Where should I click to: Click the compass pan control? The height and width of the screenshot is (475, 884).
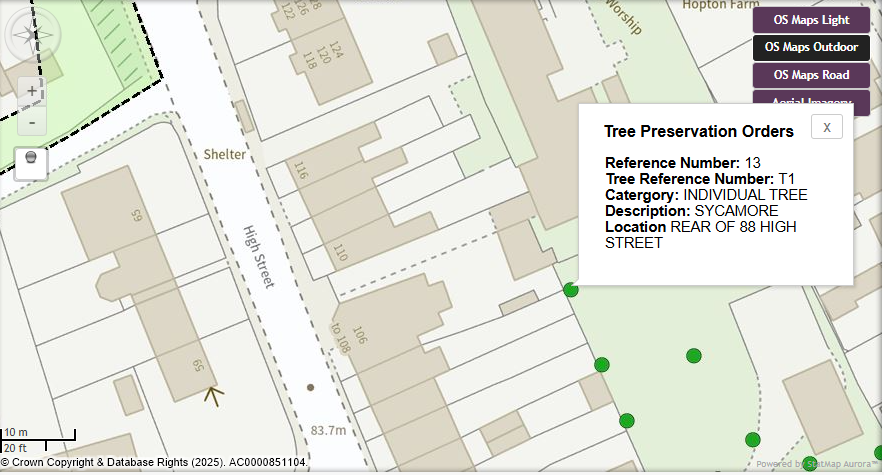[33, 37]
